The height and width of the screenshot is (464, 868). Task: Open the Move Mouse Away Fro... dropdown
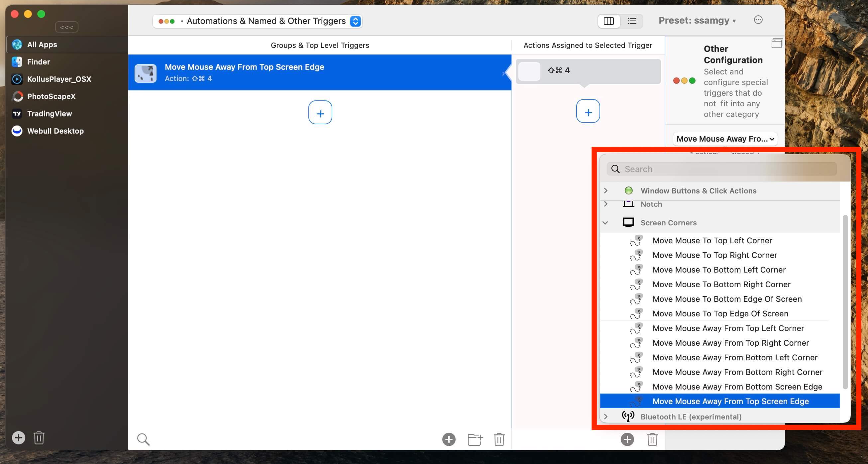pyautogui.click(x=725, y=139)
